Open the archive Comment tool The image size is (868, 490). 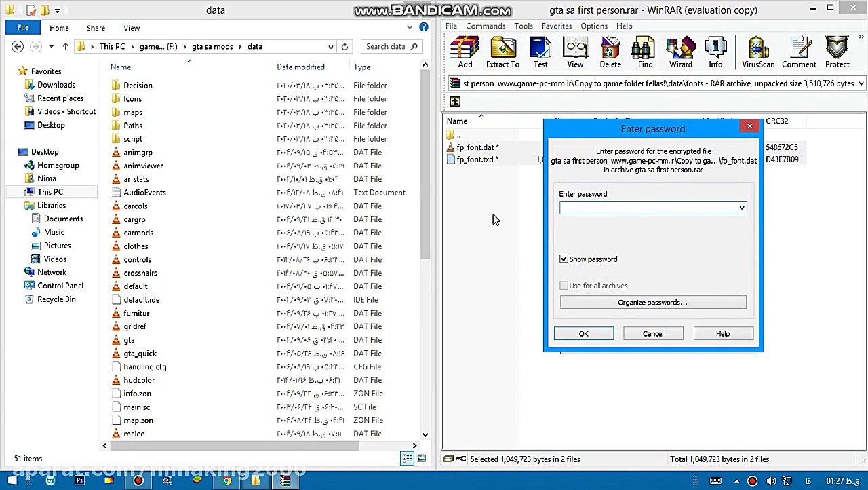[x=799, y=53]
